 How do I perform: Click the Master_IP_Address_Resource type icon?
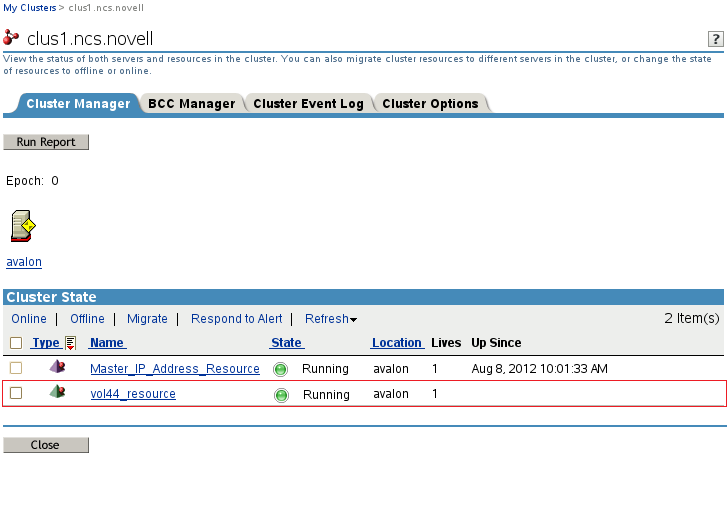(57, 368)
